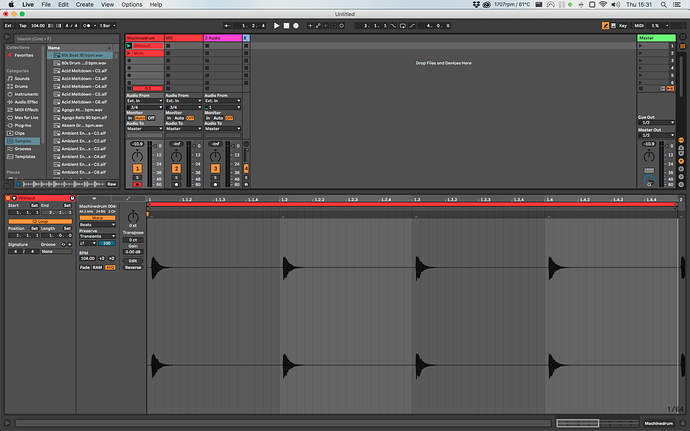Viewport: 690px width, 431px height.
Task: Toggle the computer MIDI keyboard icon
Action: pyautogui.click(x=613, y=26)
